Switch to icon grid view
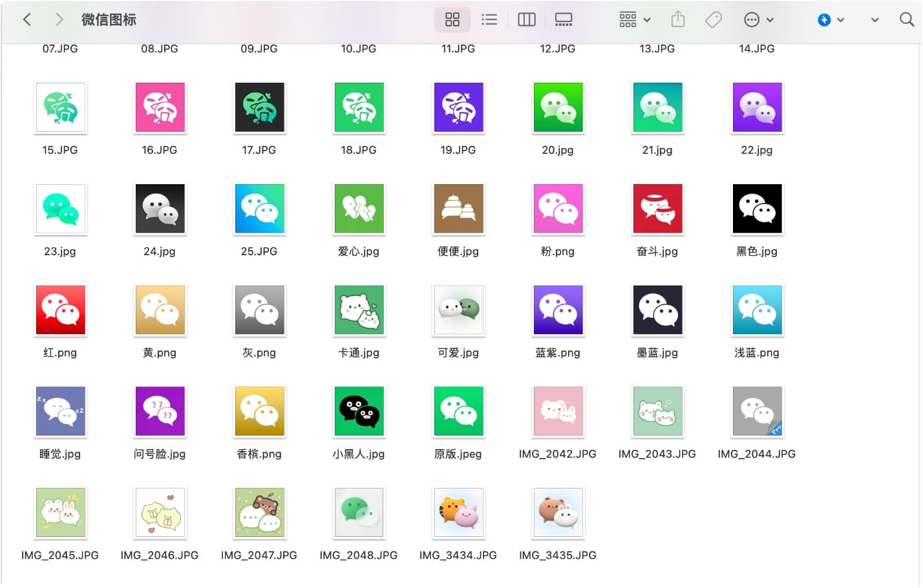 click(452, 19)
